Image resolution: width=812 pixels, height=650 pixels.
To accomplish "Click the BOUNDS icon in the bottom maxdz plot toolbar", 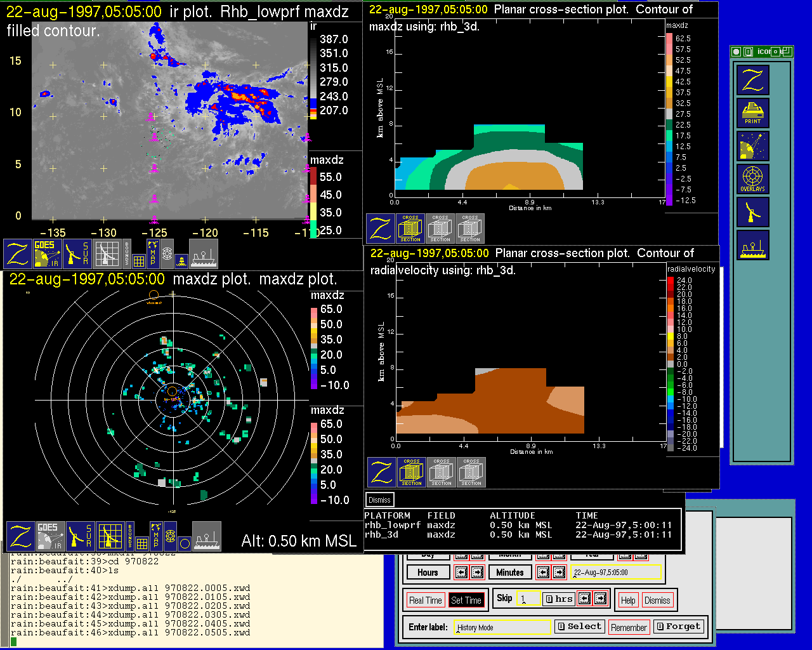I will [x=130, y=536].
